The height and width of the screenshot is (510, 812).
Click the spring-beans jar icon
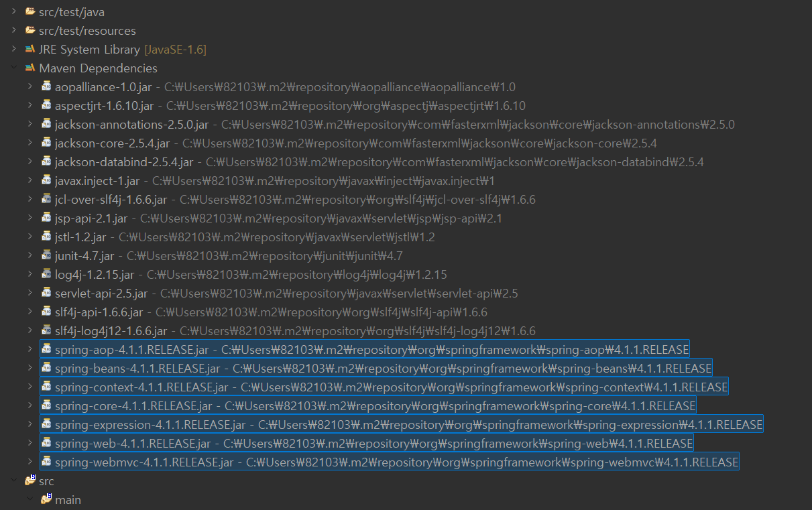pyautogui.click(x=46, y=368)
